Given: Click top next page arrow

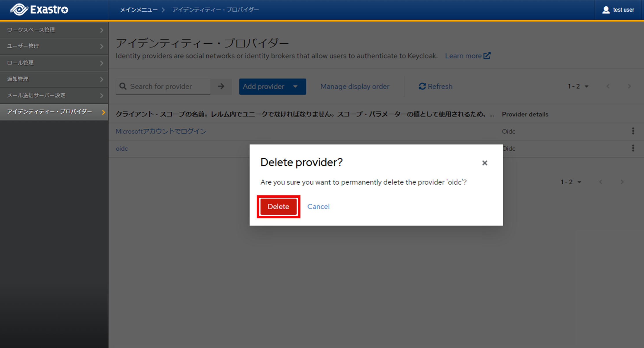Looking at the screenshot, I should click(x=629, y=86).
